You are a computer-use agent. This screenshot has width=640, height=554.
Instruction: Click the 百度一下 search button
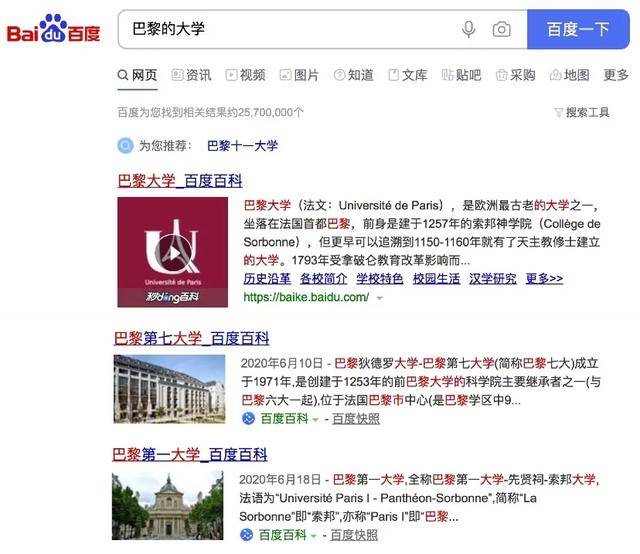click(x=578, y=29)
